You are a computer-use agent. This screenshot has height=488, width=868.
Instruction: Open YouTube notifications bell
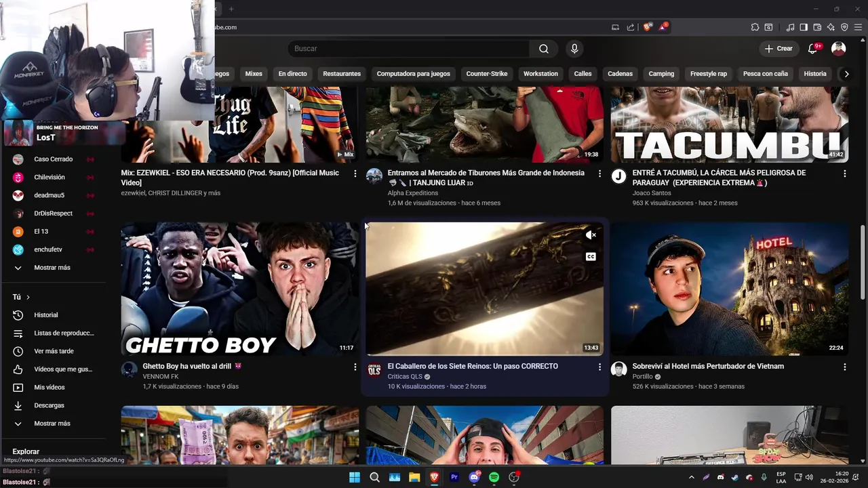tap(814, 48)
